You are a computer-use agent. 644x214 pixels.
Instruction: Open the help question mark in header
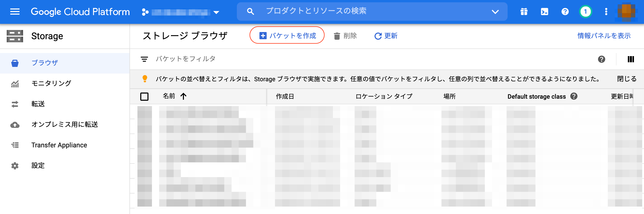[565, 12]
